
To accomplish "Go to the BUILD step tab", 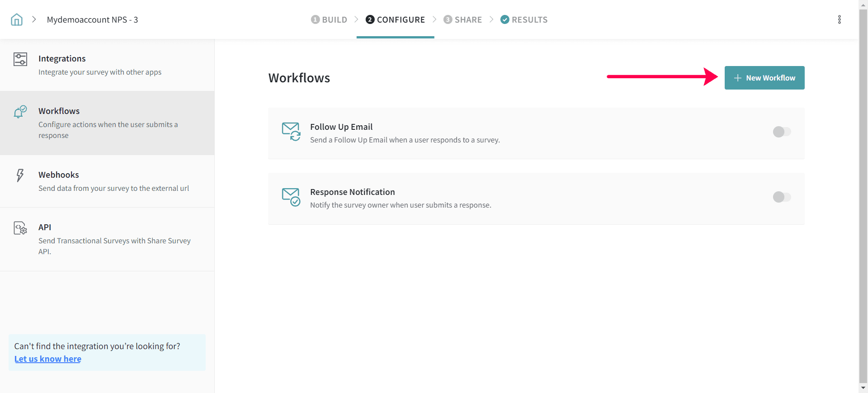I will click(x=329, y=19).
